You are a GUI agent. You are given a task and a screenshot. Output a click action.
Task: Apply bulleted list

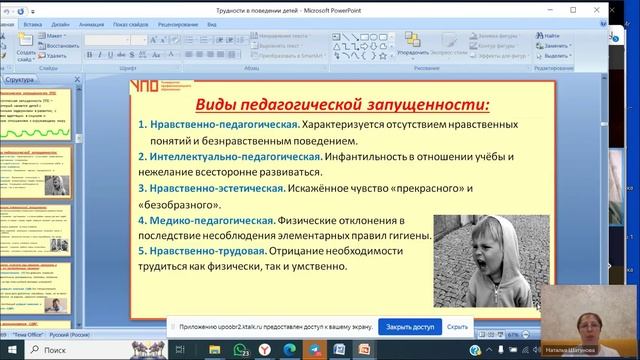189,40
